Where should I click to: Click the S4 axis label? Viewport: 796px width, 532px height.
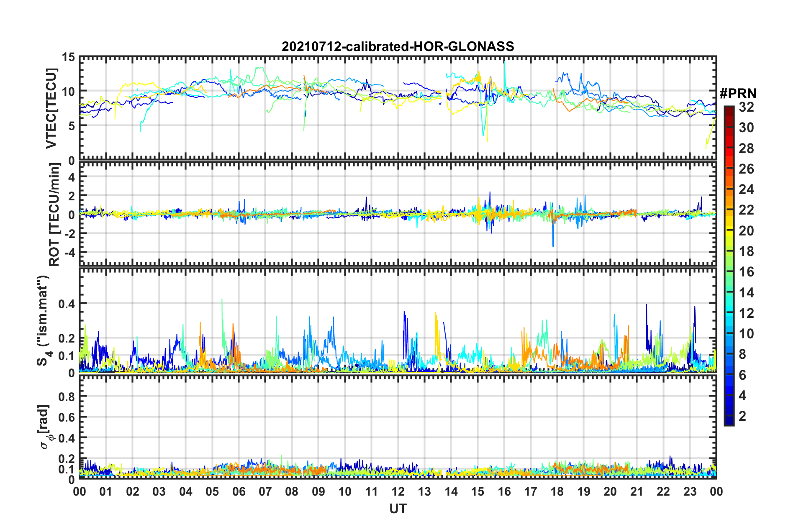pyautogui.click(x=43, y=320)
